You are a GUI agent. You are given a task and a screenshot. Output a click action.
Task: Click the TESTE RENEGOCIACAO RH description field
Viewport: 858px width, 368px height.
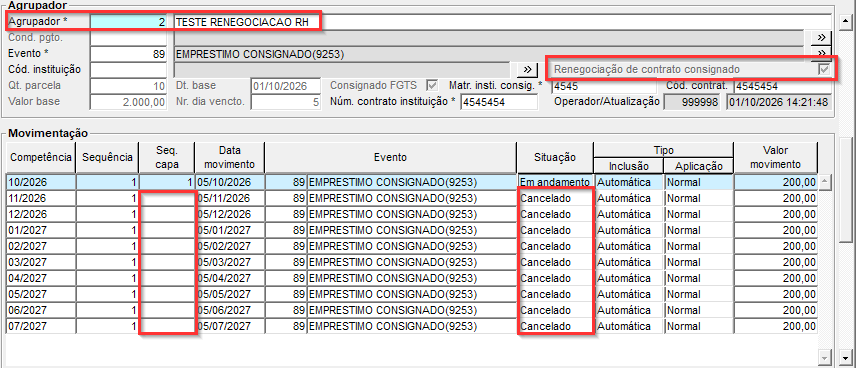point(502,22)
